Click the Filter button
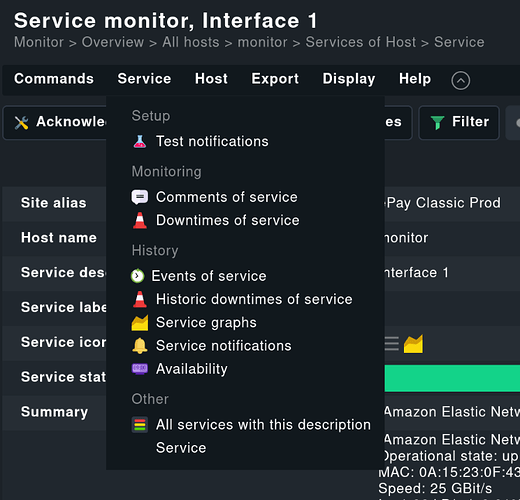Image resolution: width=520 pixels, height=500 pixels. click(x=459, y=122)
